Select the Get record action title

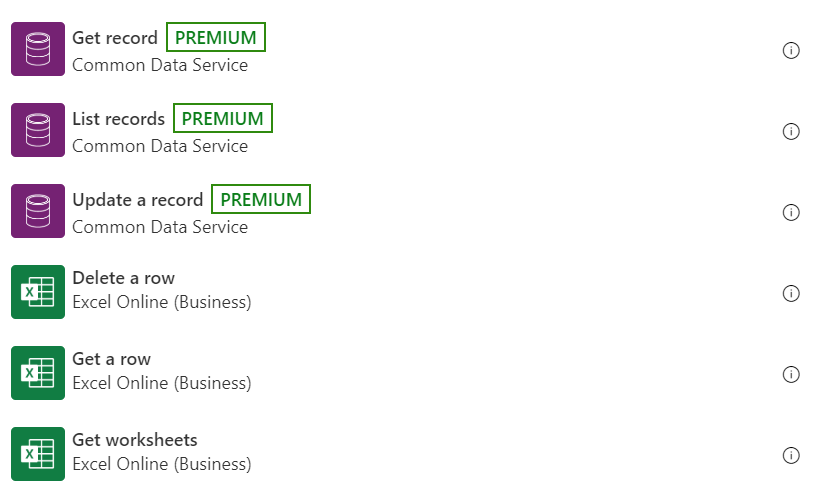pos(115,38)
